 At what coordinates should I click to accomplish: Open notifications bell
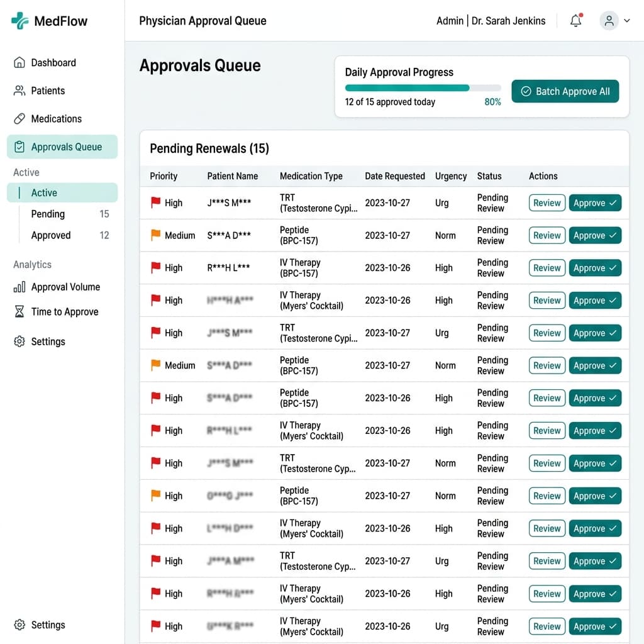click(576, 21)
